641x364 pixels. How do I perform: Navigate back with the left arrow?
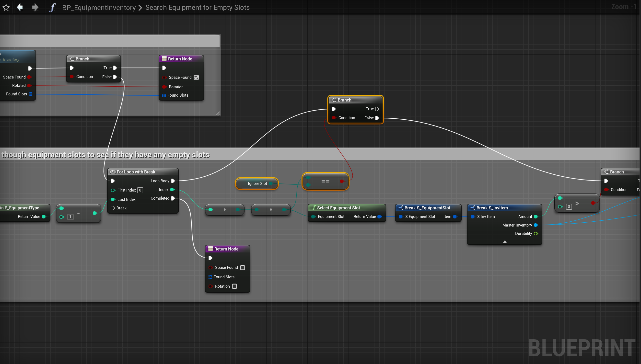coord(20,7)
